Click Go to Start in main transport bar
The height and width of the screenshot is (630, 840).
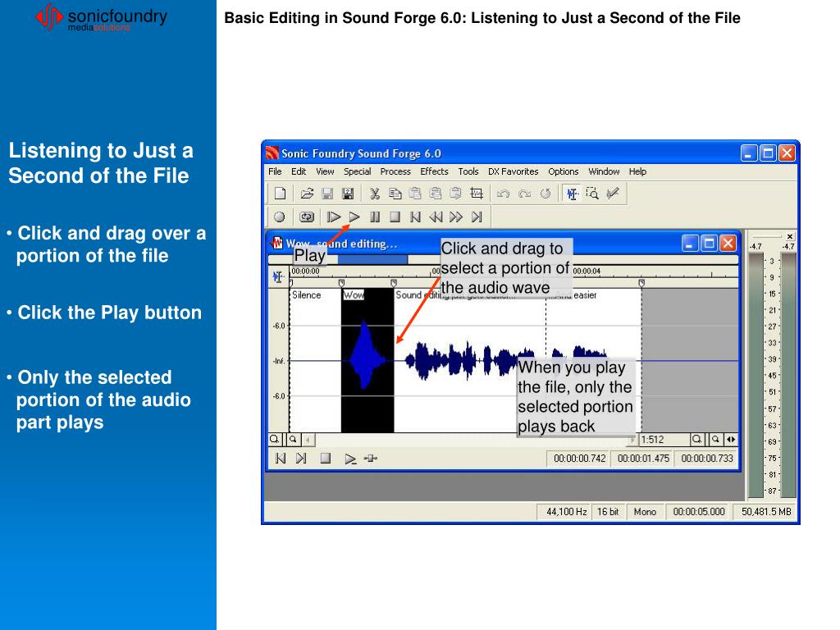point(415,217)
